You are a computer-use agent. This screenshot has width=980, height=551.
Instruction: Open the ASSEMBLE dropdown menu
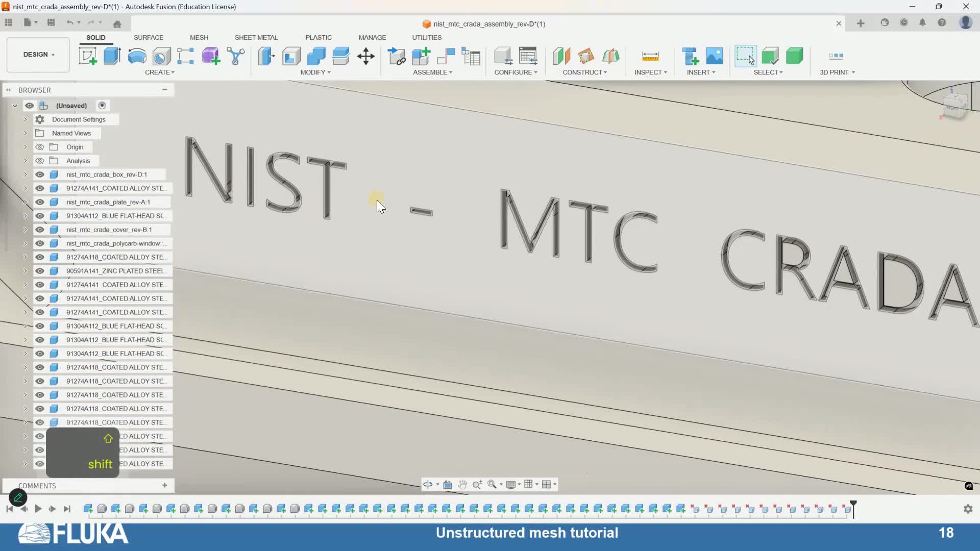[433, 72]
